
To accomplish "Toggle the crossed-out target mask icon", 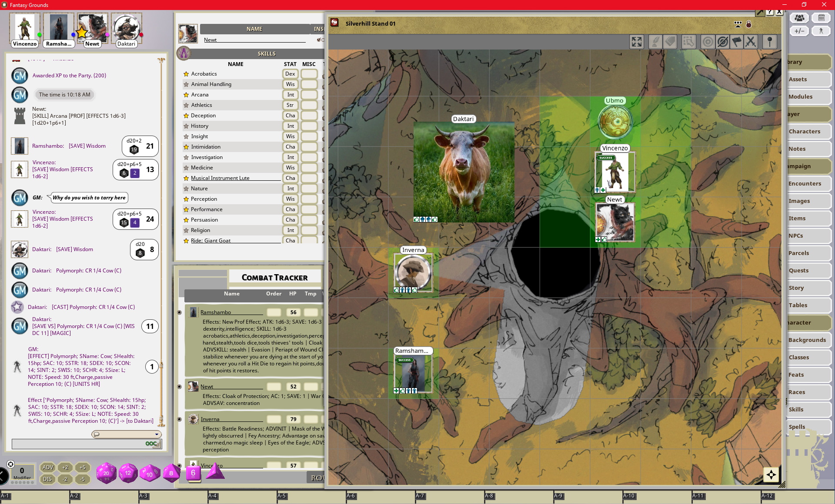I will point(722,42).
